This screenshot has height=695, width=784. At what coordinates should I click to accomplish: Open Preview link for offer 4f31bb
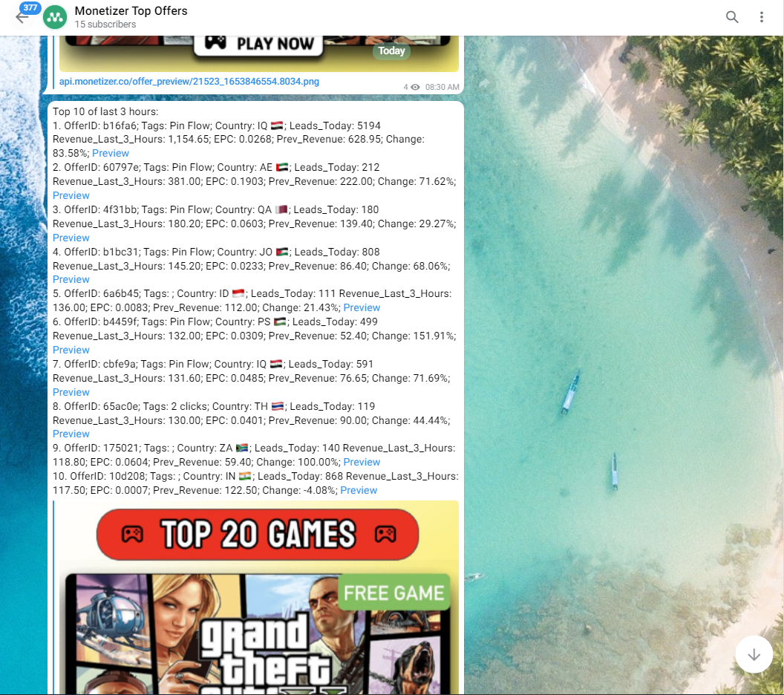[x=71, y=238]
